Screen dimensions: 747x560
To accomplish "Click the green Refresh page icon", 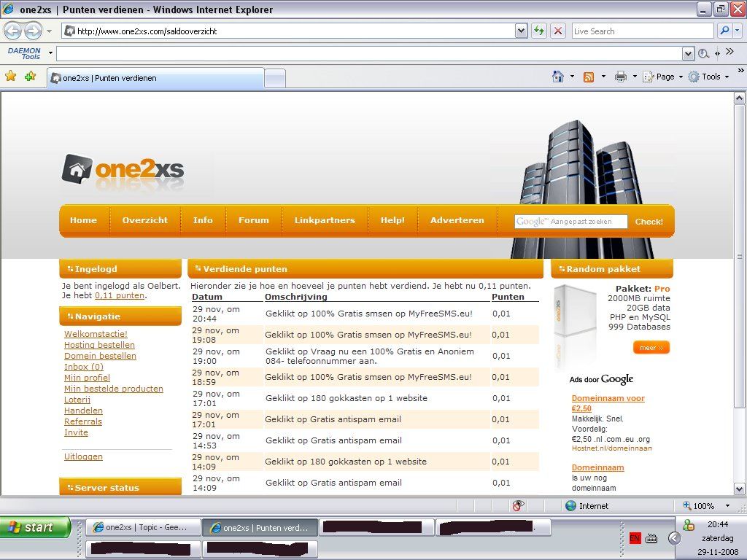I will [539, 31].
